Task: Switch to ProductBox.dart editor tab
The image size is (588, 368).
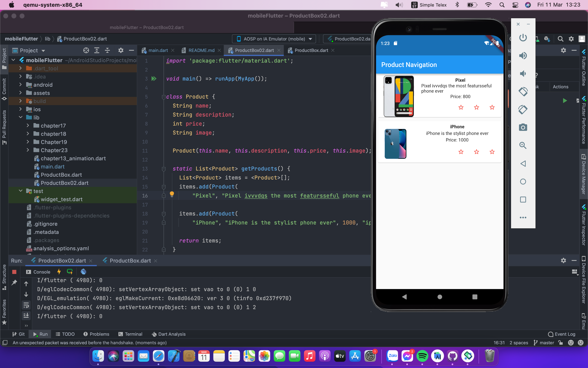Action: pyautogui.click(x=311, y=50)
